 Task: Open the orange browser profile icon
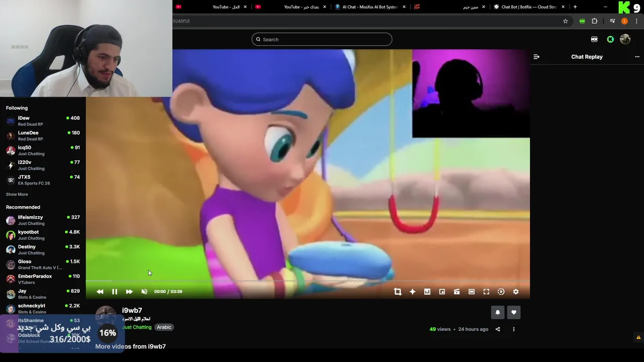[624, 21]
